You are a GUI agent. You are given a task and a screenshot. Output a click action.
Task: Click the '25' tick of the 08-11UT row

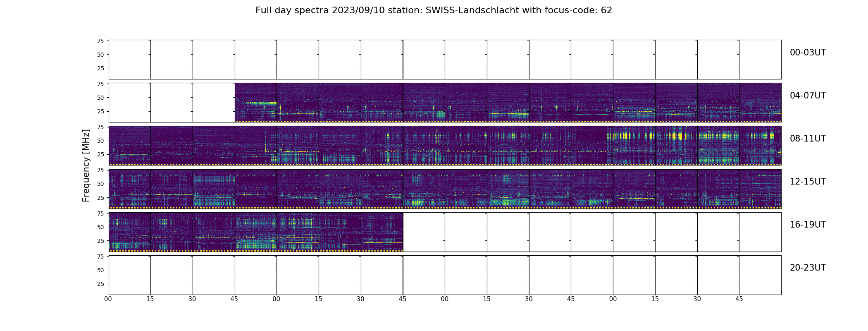click(100, 154)
